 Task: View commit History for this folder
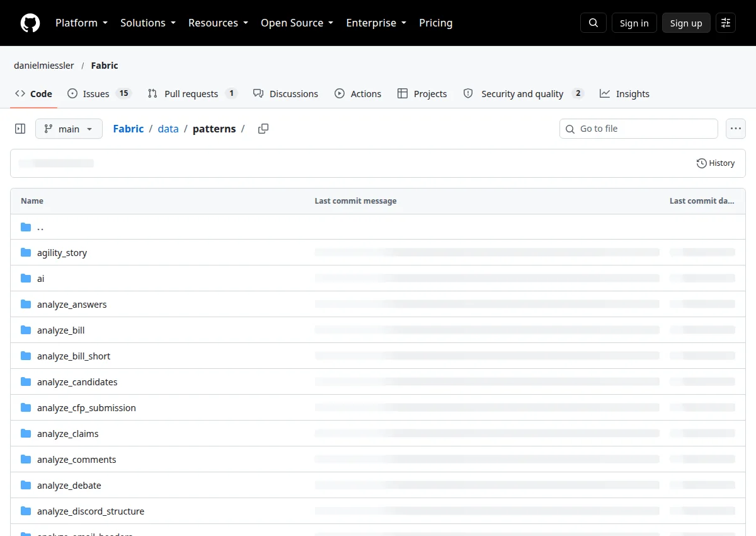coord(716,163)
